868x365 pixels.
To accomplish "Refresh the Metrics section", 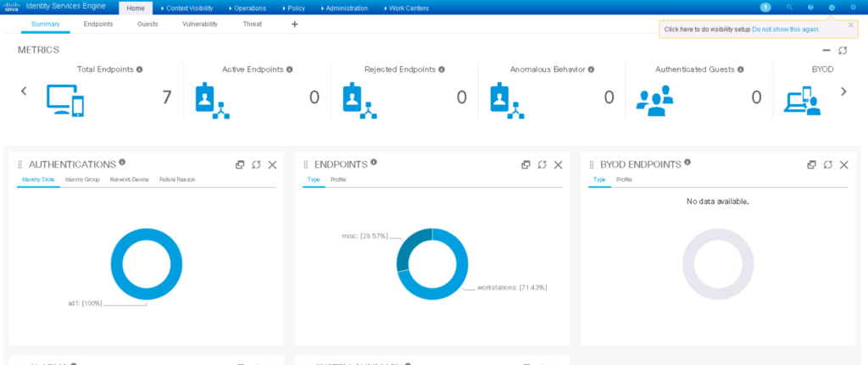I will (x=843, y=51).
